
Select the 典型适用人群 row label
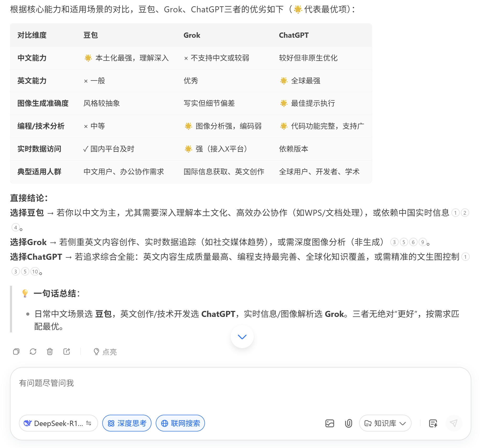click(x=39, y=172)
